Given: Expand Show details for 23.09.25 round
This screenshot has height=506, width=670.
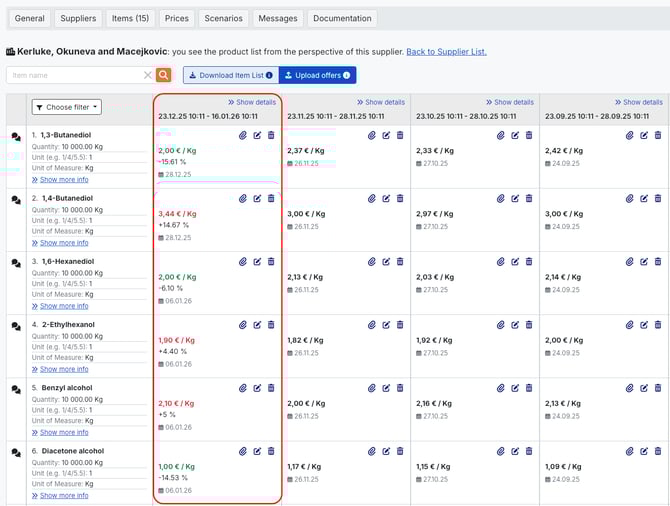Looking at the screenshot, I should 639,102.
